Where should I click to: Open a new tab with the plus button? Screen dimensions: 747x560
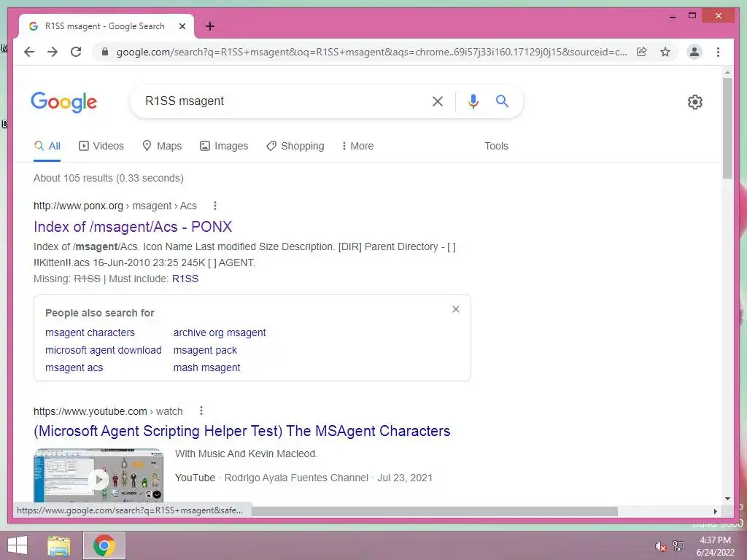pos(209,26)
